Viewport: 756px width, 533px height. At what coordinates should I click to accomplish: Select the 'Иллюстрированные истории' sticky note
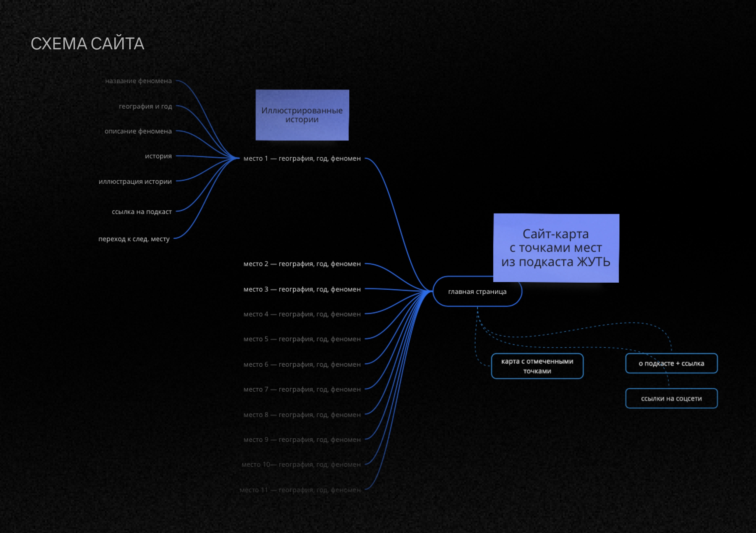coord(302,115)
